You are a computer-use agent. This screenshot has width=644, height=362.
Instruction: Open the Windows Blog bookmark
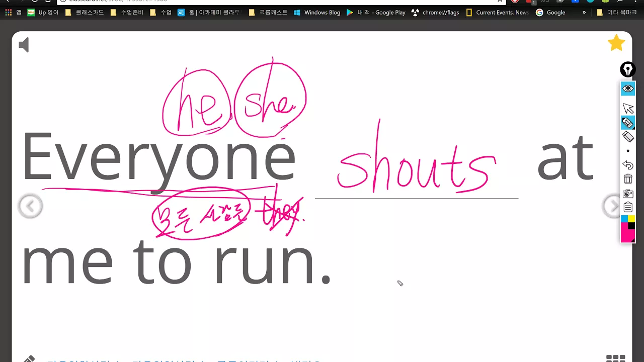coord(317,13)
